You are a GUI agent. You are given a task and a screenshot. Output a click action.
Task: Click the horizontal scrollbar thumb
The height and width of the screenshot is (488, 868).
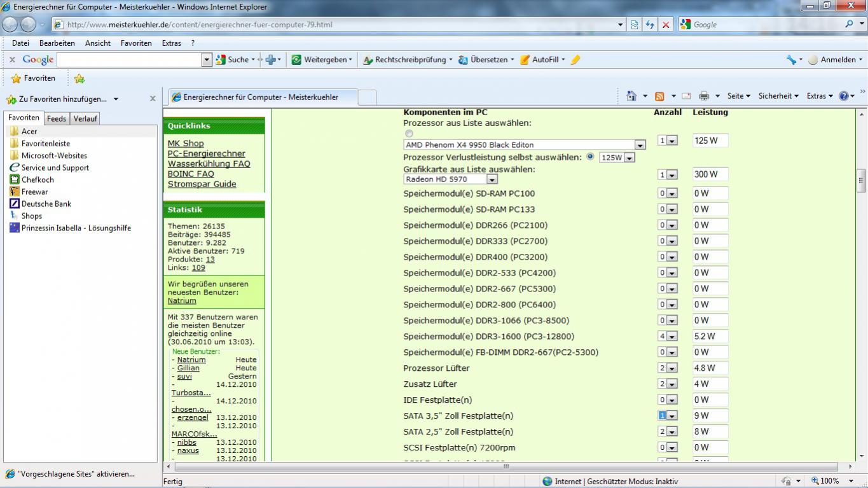(x=506, y=467)
